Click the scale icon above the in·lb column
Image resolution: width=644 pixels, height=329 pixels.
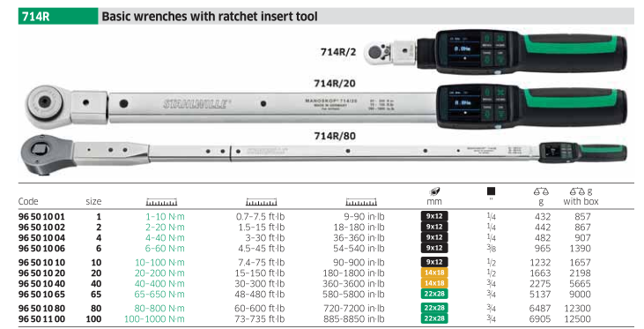tap(361, 202)
